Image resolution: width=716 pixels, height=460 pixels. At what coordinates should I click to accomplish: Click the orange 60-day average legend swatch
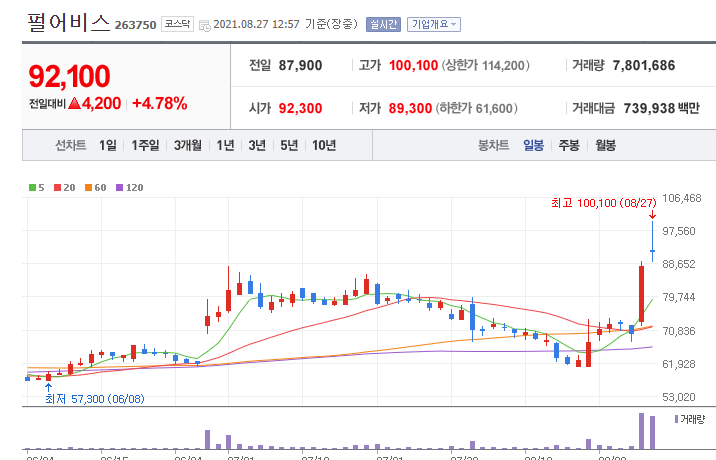pos(89,187)
